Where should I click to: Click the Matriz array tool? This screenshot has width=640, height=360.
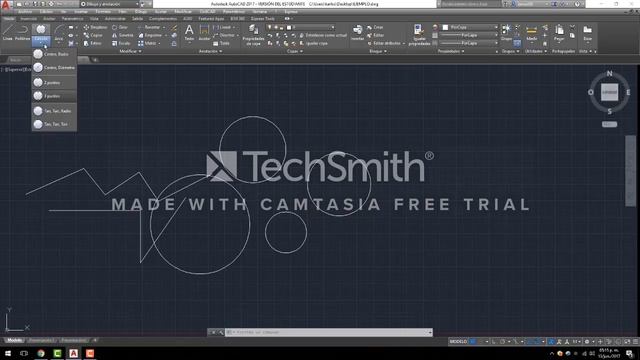click(x=147, y=43)
